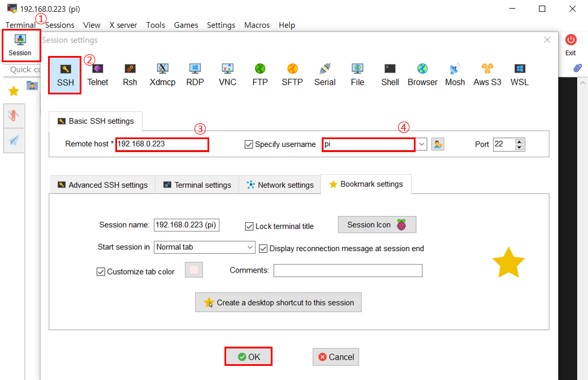Select the SFTP session type
The height and width of the screenshot is (380, 588).
click(x=292, y=75)
